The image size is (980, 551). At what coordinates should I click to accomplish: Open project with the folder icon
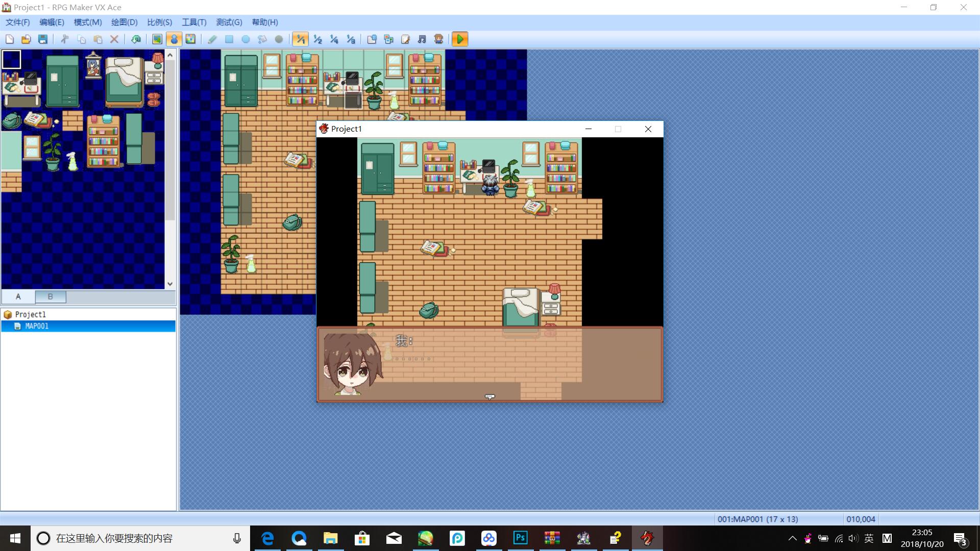tap(26, 39)
